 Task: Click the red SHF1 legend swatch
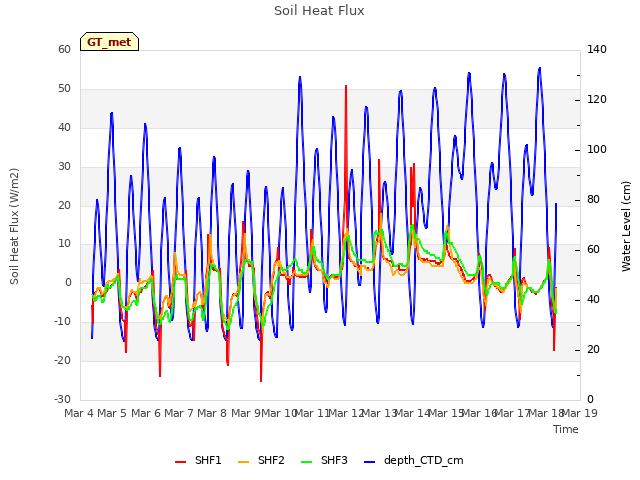180,462
